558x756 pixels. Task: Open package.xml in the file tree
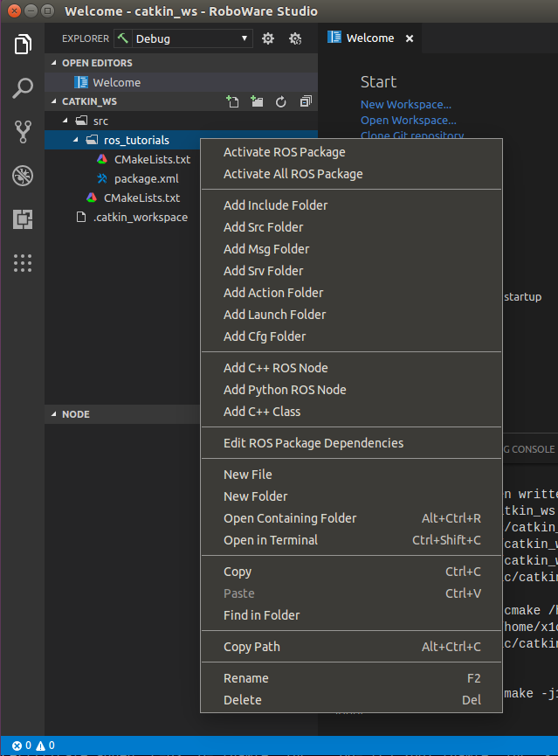146,178
